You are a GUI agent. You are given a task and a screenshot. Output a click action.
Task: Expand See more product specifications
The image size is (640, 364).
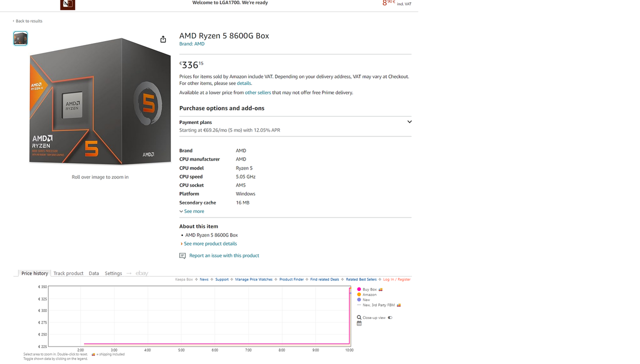pyautogui.click(x=192, y=211)
